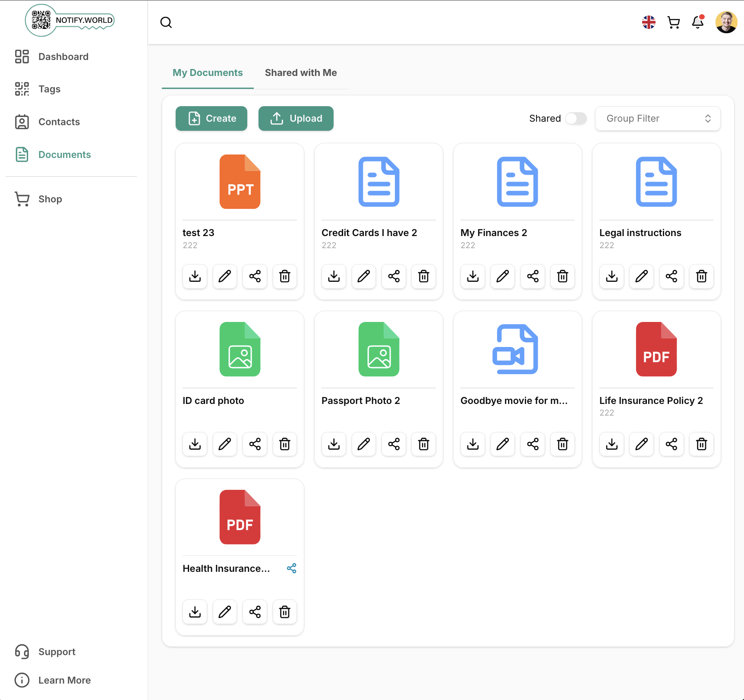Click the blue shared indicator on Health Insurance
The width and height of the screenshot is (744, 700).
tap(292, 568)
